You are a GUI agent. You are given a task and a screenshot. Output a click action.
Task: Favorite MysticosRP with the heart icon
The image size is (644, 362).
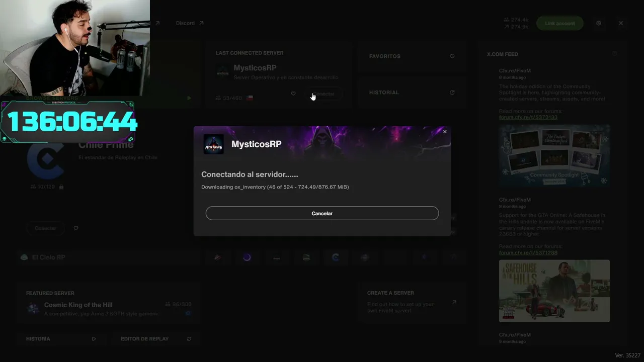click(x=293, y=94)
